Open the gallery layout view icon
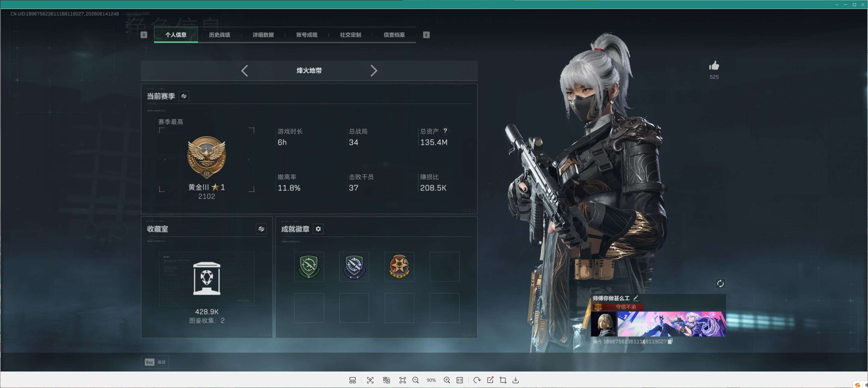The width and height of the screenshot is (868, 388). (352, 380)
